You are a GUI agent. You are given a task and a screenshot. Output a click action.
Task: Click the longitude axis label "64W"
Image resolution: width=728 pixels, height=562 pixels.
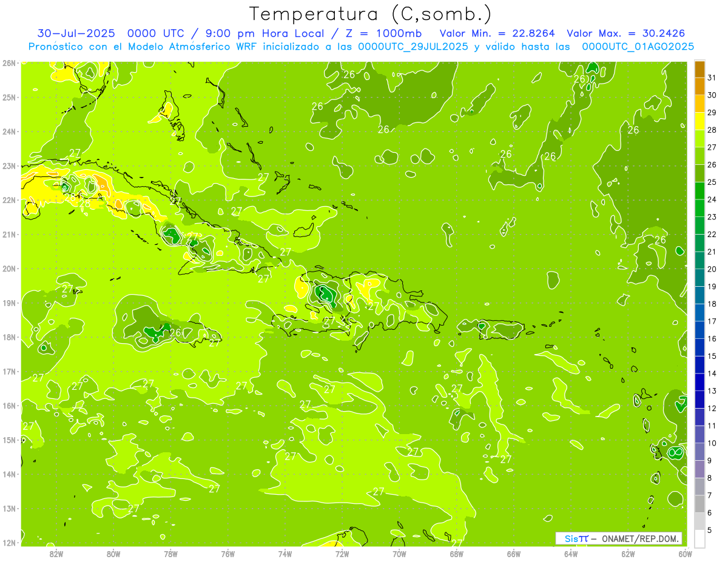(571, 554)
